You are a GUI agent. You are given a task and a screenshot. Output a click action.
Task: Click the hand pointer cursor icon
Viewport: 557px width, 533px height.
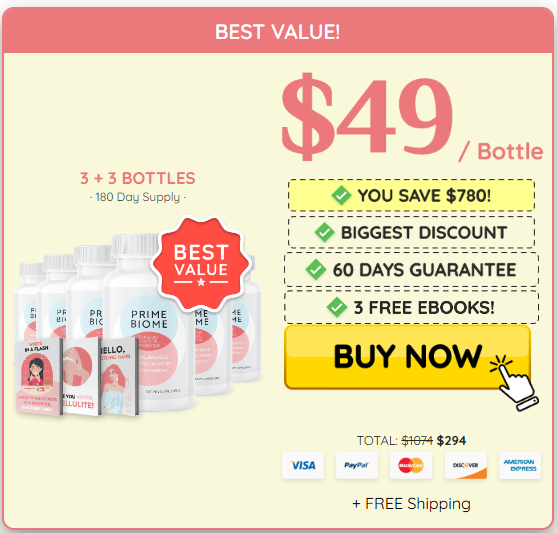tap(514, 383)
